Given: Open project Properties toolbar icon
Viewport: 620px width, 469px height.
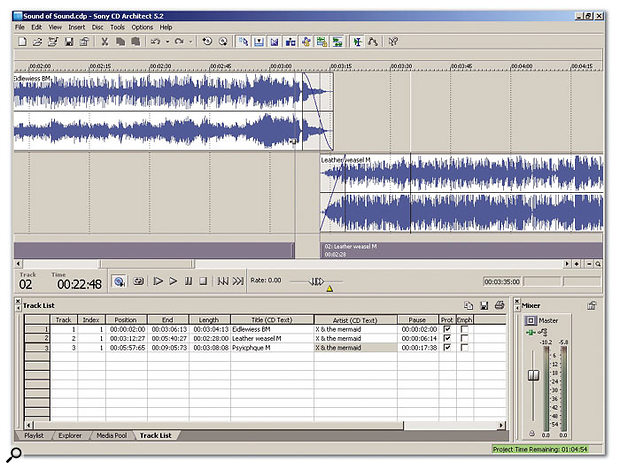Looking at the screenshot, I should pyautogui.click(x=85, y=42).
